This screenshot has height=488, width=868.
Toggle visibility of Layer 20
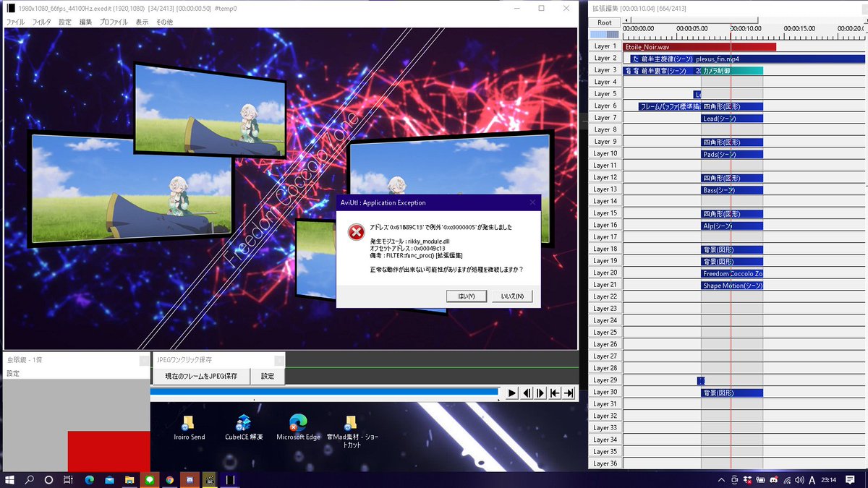tap(605, 273)
